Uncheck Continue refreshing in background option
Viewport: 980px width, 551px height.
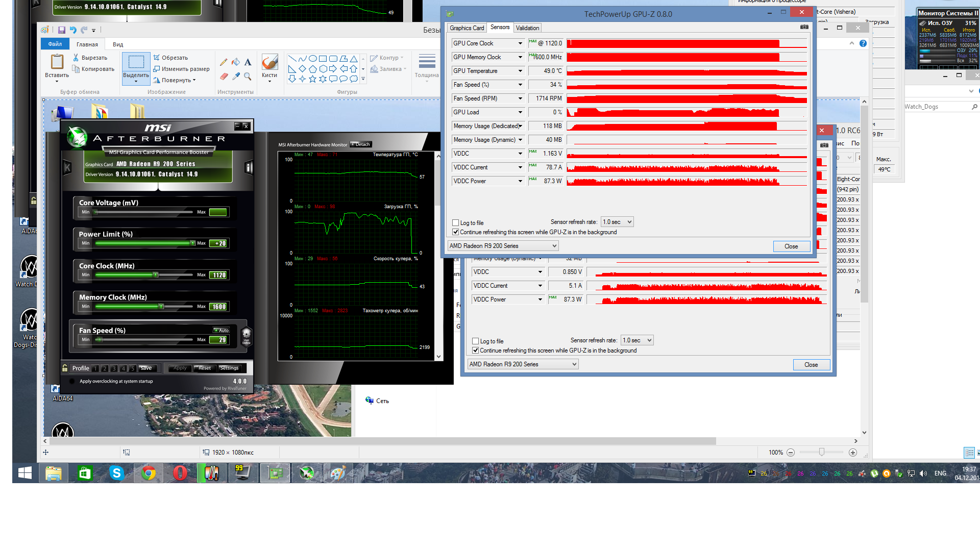456,232
